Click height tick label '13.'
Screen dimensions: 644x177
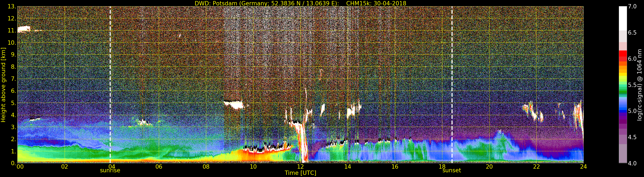point(12,6)
